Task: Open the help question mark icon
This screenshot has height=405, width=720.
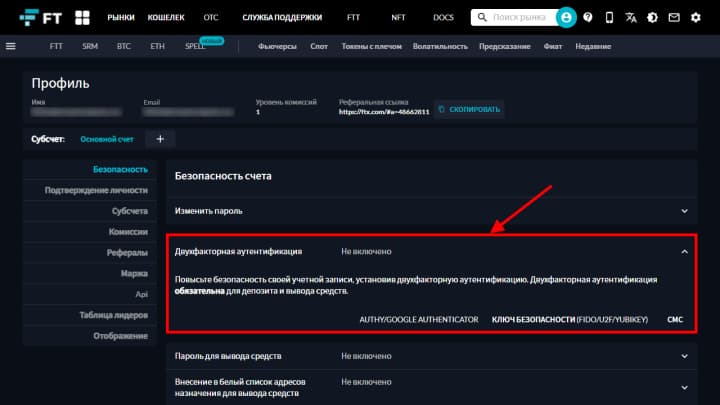Action: click(x=588, y=17)
